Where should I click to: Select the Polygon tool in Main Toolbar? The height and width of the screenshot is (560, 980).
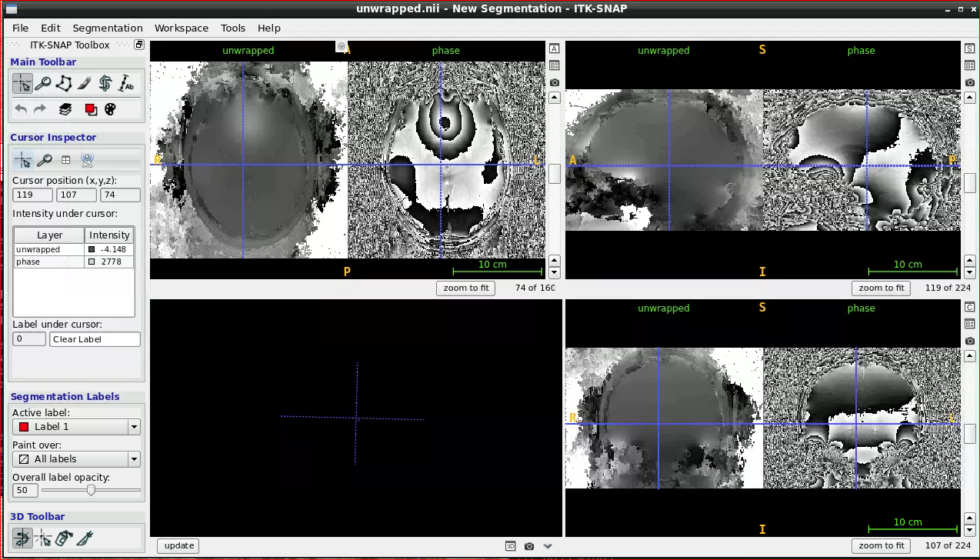pyautogui.click(x=64, y=84)
